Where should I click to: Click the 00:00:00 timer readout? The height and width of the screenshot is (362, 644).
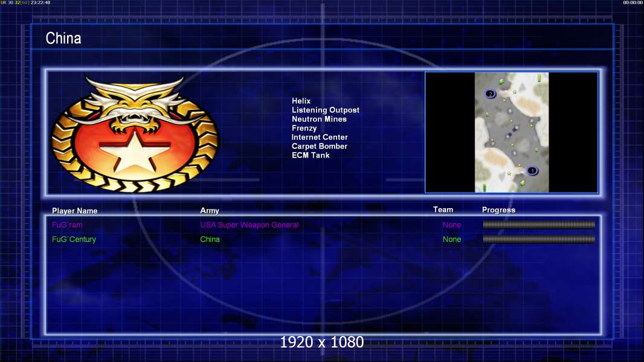coord(633,2)
